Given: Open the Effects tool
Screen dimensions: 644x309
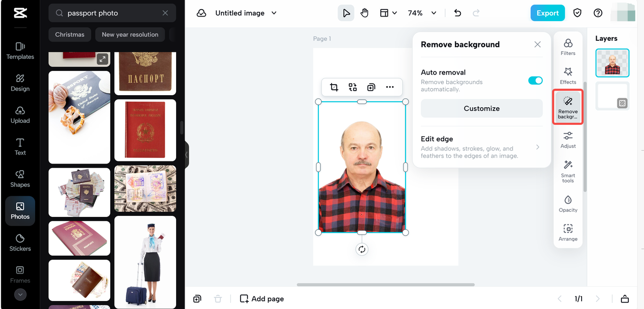Looking at the screenshot, I should click(x=568, y=76).
